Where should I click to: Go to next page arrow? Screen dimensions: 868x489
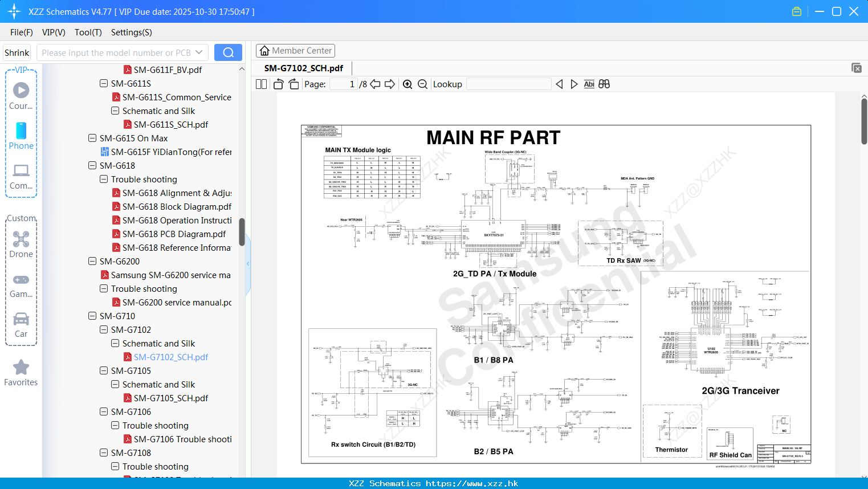(x=390, y=84)
